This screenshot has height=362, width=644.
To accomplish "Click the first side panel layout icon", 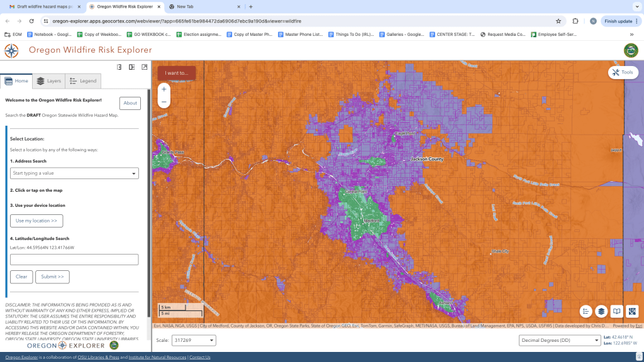I will coord(119,67).
